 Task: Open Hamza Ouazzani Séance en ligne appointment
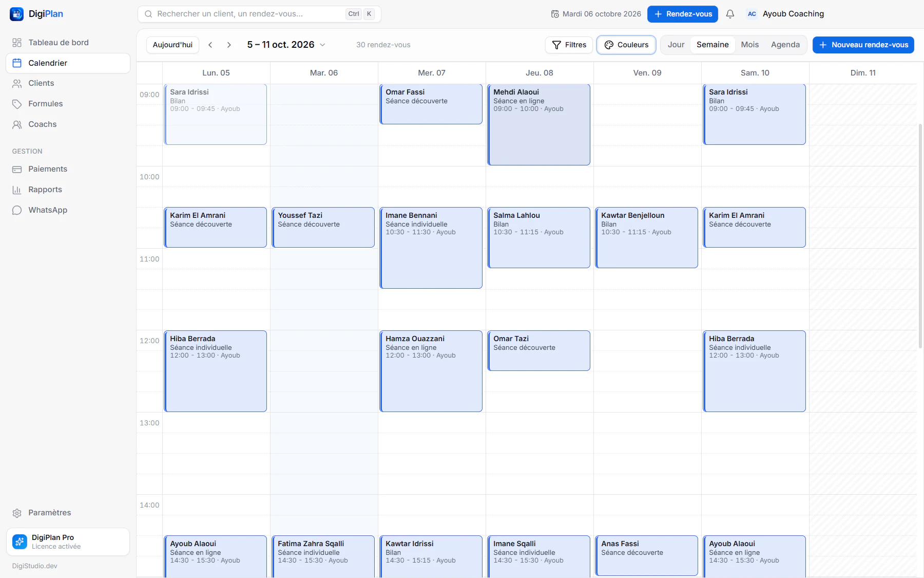[x=431, y=371]
